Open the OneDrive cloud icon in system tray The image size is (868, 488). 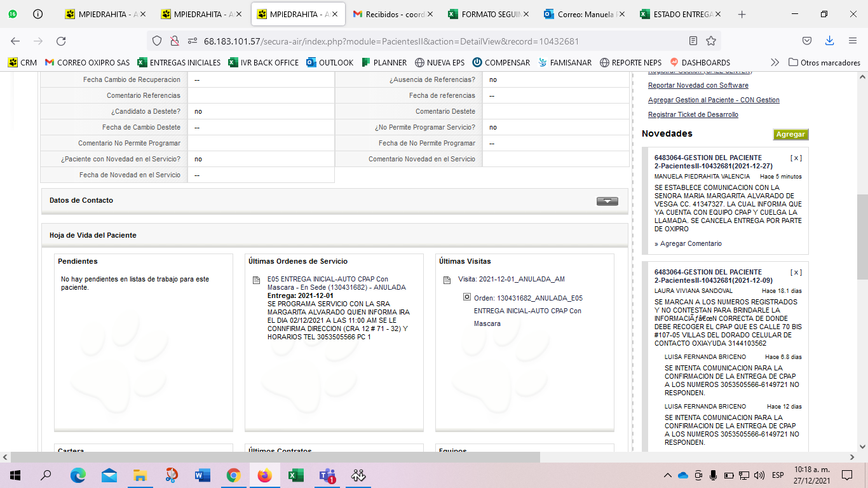coord(683,475)
